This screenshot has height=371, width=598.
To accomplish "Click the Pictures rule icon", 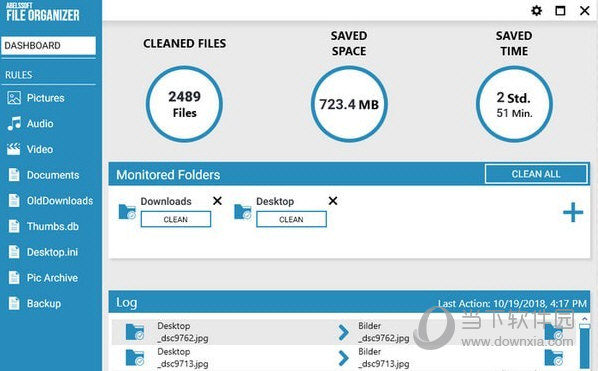I will tap(14, 98).
